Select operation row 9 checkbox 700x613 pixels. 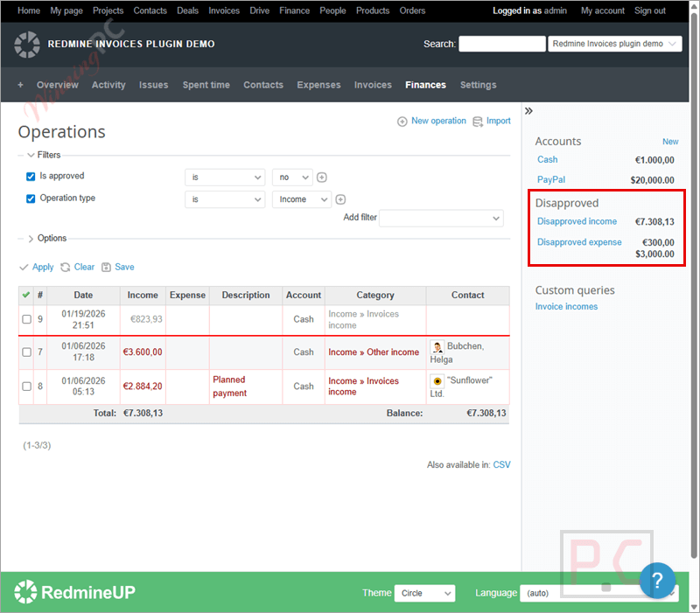click(x=27, y=319)
